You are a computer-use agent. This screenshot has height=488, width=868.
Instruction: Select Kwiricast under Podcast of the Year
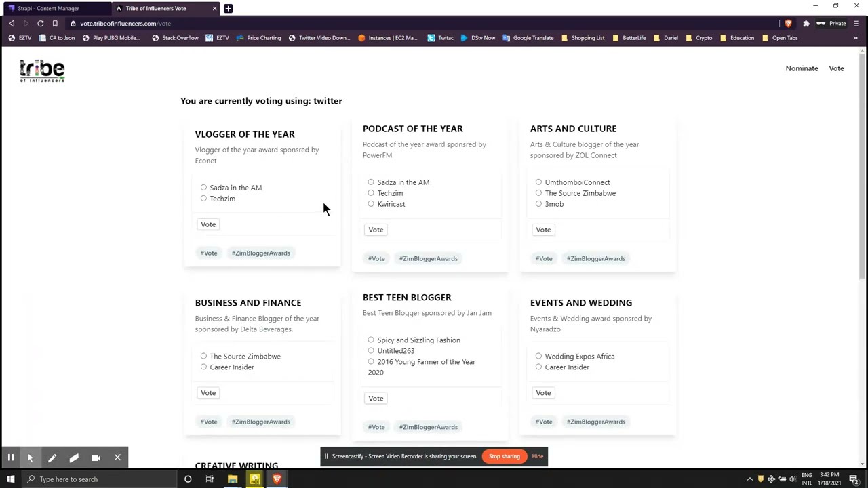[x=371, y=204]
